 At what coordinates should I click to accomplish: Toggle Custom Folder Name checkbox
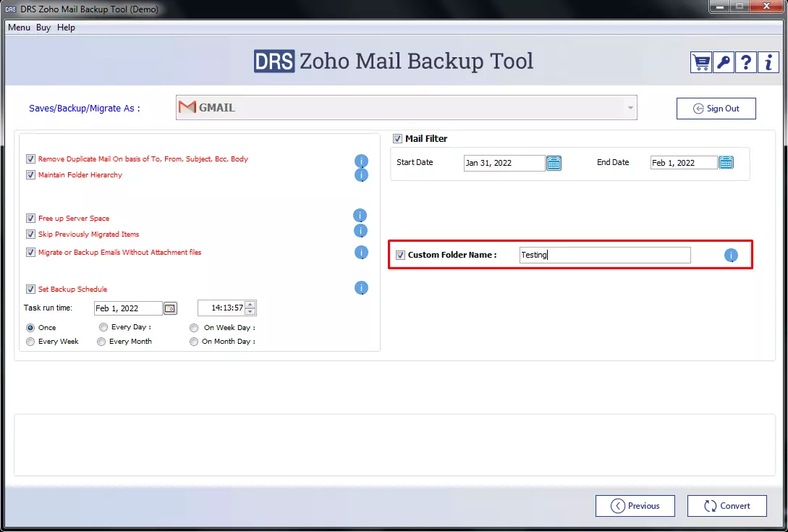pos(401,255)
